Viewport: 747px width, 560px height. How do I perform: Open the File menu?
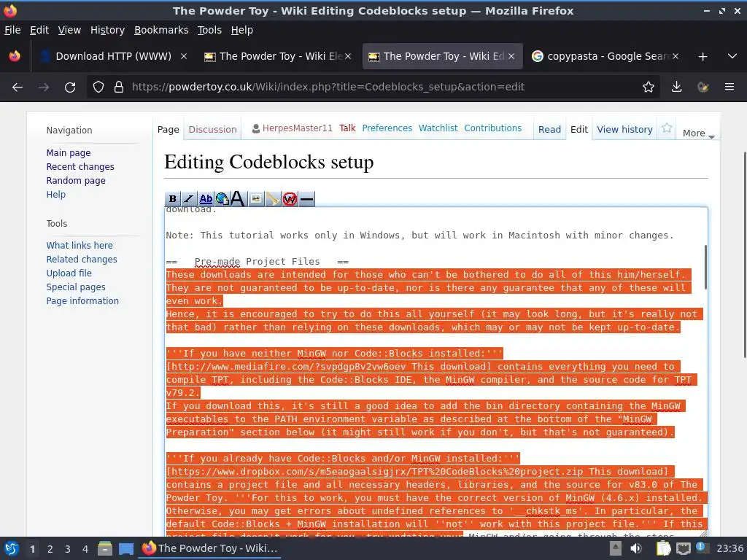[12, 30]
